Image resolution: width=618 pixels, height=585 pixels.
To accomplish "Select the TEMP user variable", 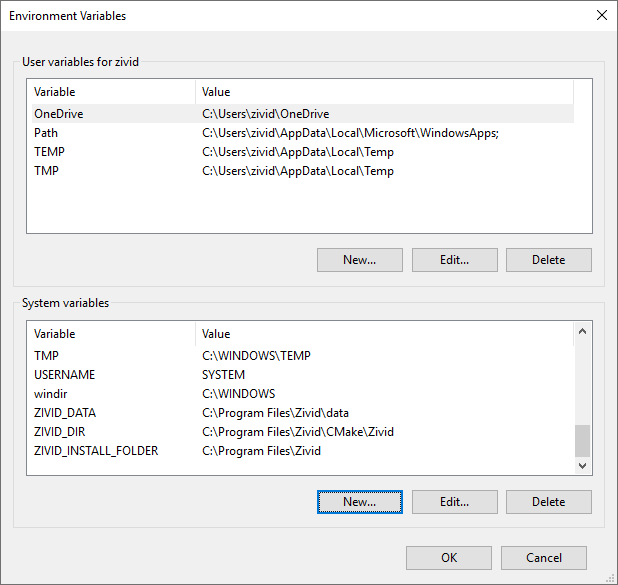I will (x=49, y=152).
